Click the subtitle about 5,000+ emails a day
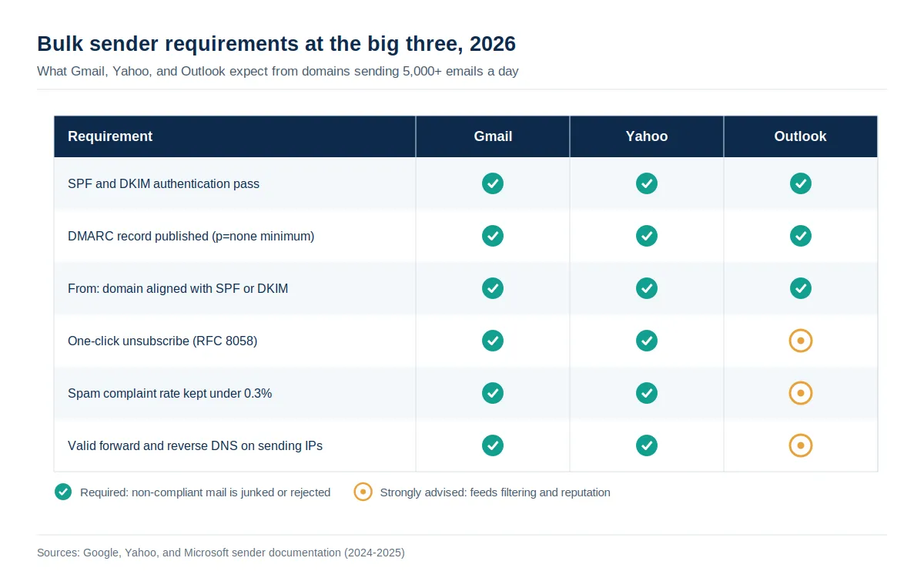 point(278,71)
